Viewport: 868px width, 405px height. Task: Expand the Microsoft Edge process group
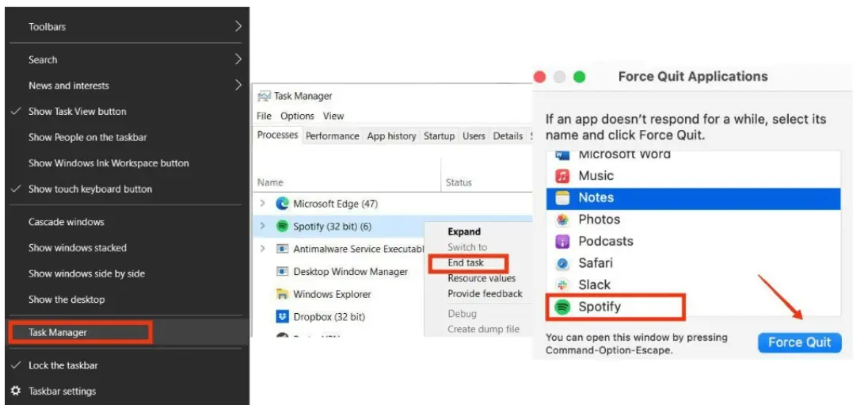262,204
